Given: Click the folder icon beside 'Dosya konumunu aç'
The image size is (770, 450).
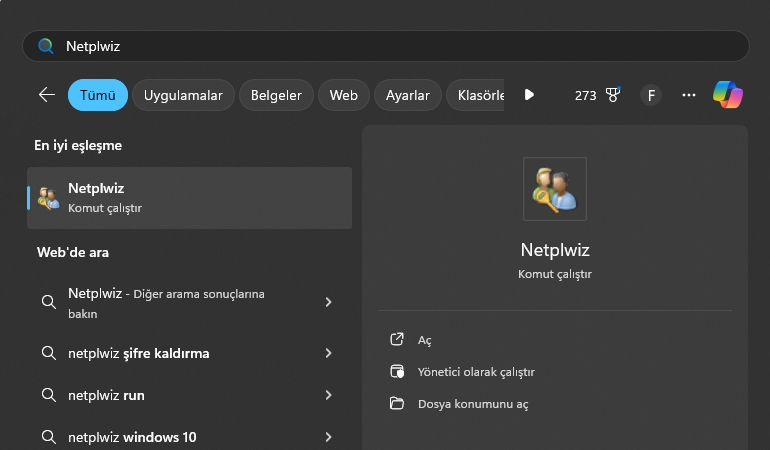Looking at the screenshot, I should click(397, 403).
